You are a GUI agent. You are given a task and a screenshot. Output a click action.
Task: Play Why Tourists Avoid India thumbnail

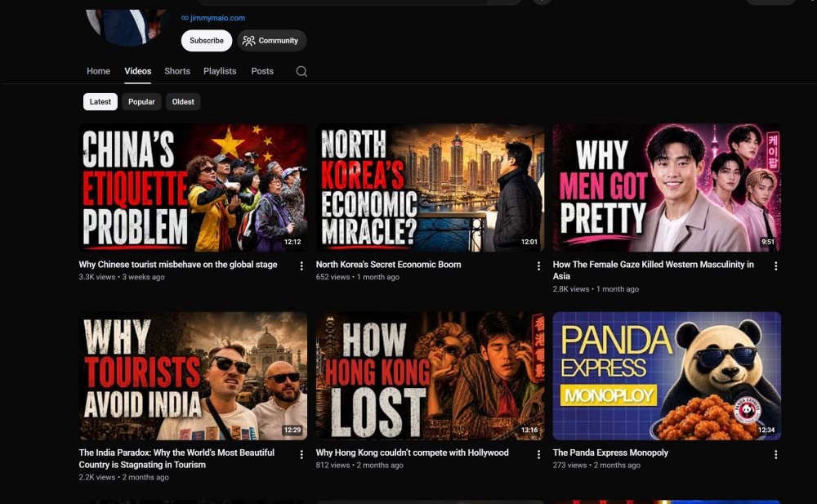click(x=193, y=376)
